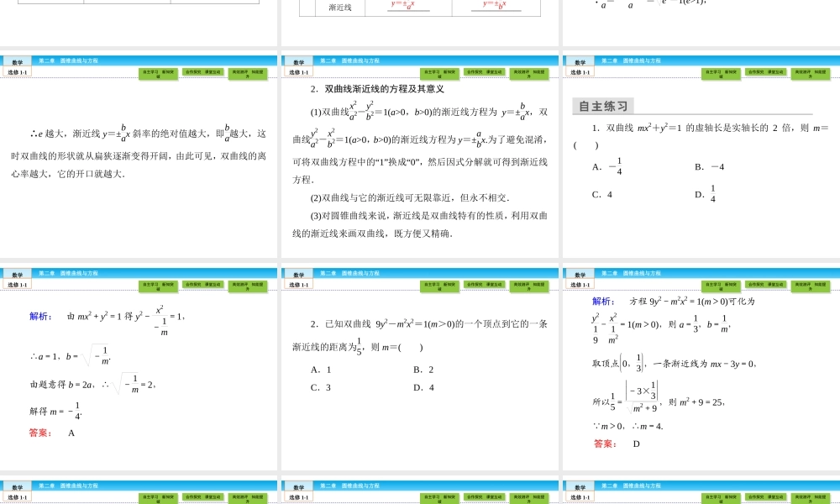Click 自主学习·新知突破 icon on middle-right slide
This screenshot has height=504, width=840.
722,284
